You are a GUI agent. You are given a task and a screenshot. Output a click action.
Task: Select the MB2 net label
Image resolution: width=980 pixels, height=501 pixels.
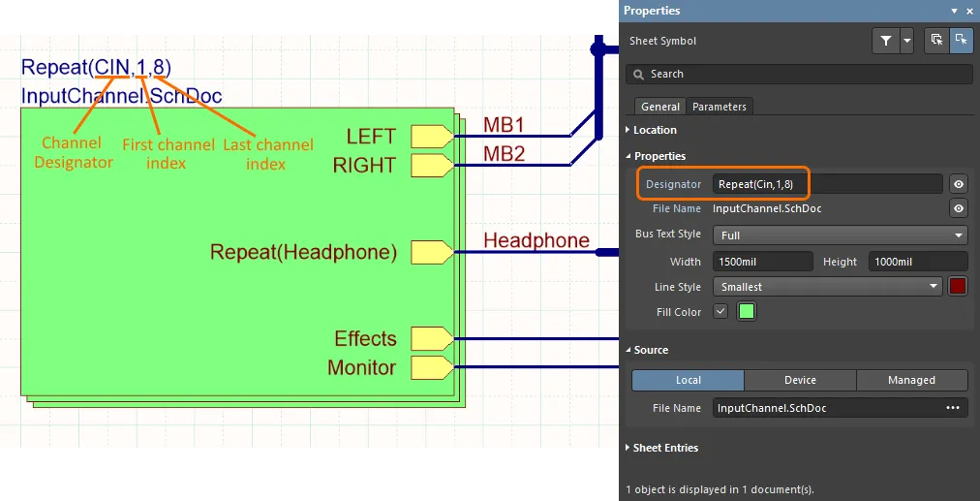pos(505,154)
